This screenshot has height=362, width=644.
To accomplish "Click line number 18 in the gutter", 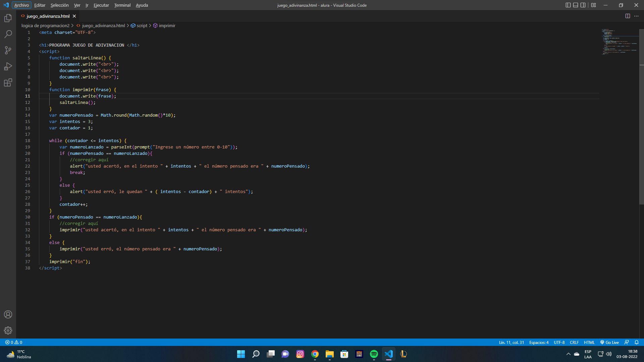I will click(x=28, y=140).
